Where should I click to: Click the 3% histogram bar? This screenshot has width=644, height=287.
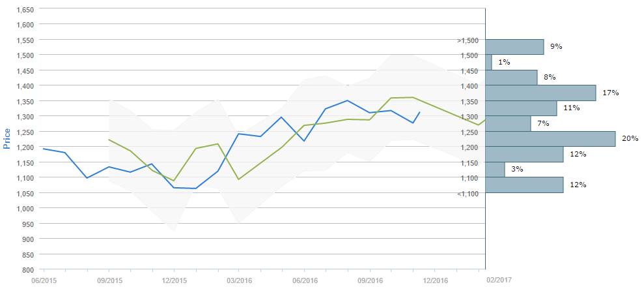pos(496,170)
